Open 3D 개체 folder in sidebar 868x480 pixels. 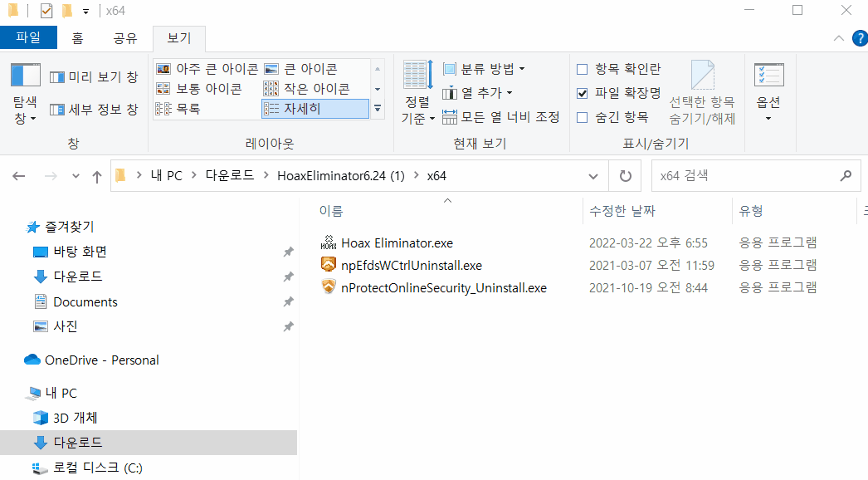[x=75, y=418]
